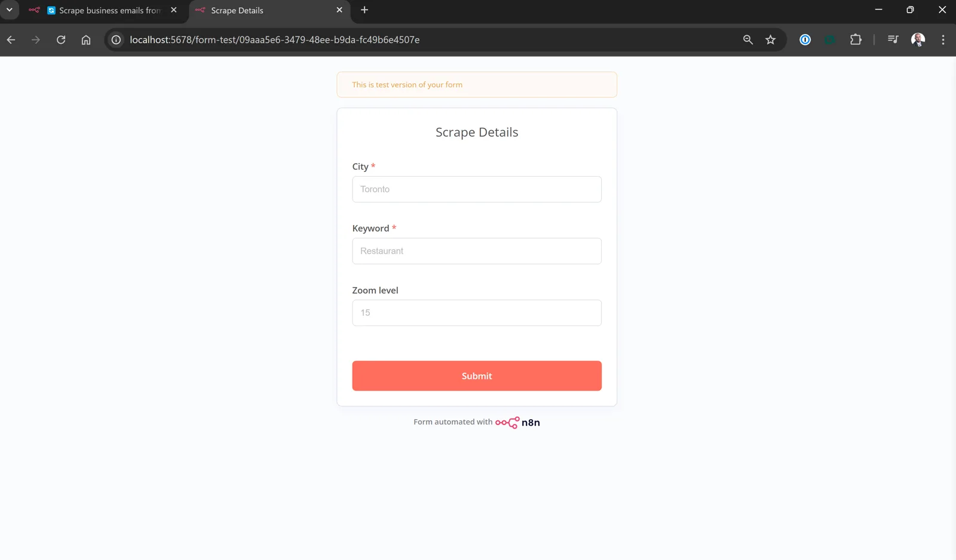
Task: Restore down the browser window
Action: [910, 10]
